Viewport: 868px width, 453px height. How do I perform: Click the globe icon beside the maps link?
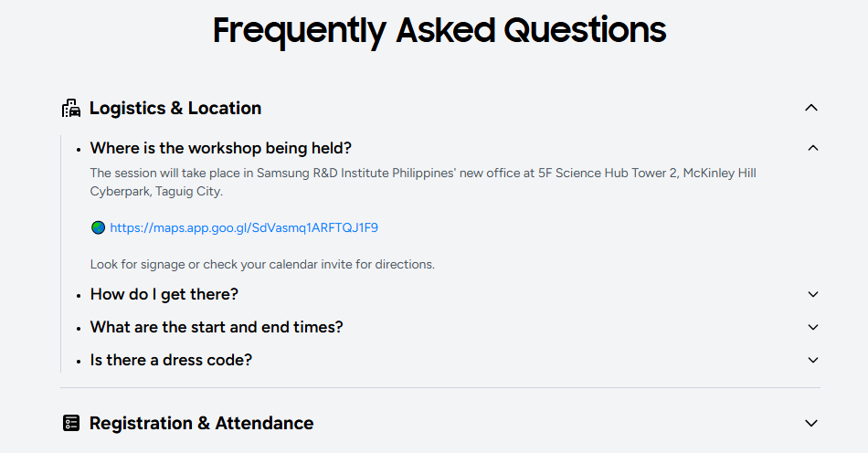(x=98, y=227)
